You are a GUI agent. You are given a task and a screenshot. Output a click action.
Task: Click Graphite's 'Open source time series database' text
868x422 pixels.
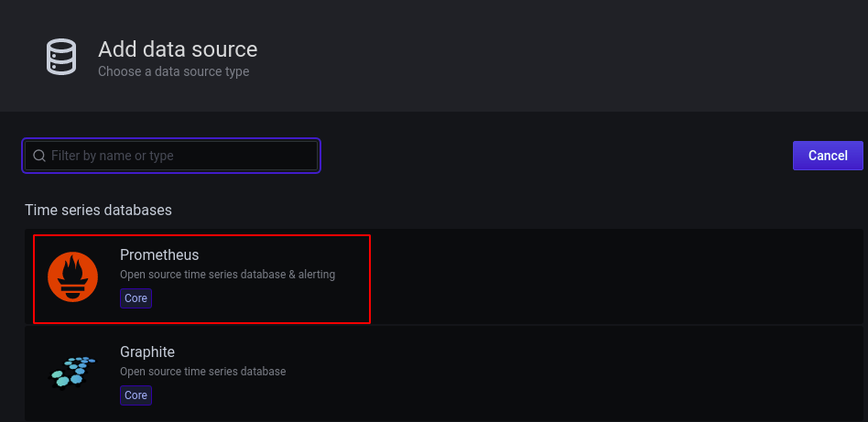coord(202,372)
